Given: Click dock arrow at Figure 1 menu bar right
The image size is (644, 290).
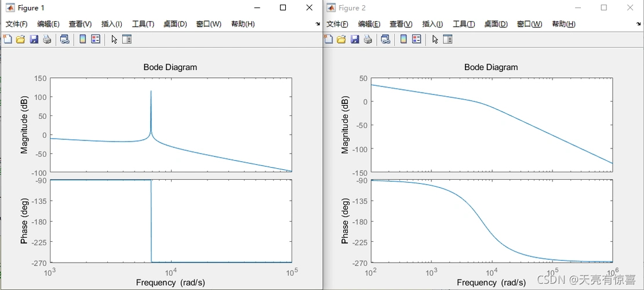Looking at the screenshot, I should [318, 24].
